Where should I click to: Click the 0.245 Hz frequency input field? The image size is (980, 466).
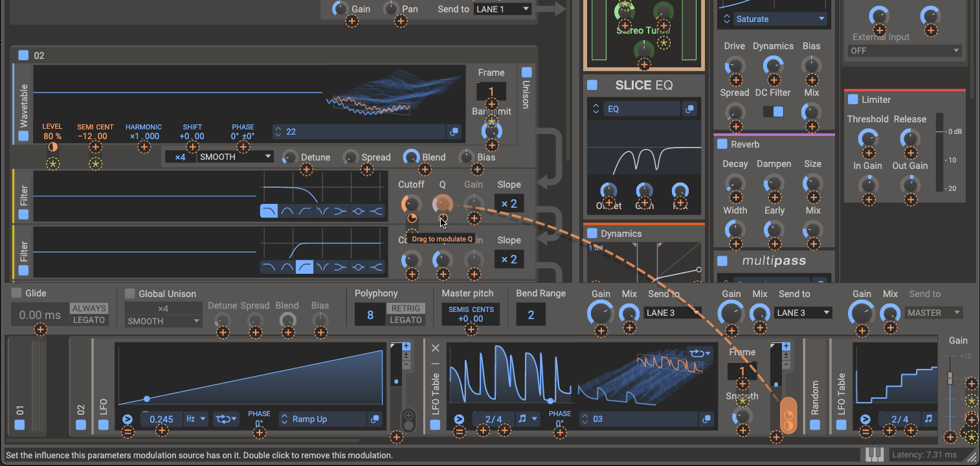pos(160,419)
